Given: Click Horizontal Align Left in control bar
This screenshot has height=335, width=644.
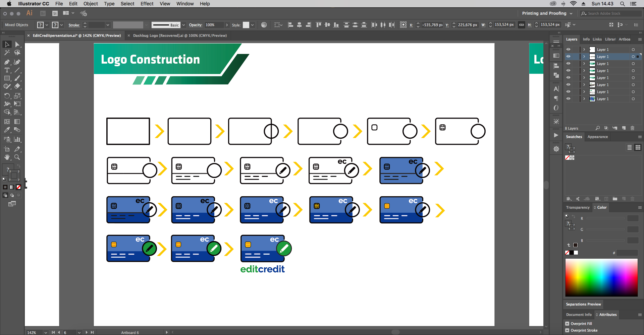Looking at the screenshot, I should (290, 25).
